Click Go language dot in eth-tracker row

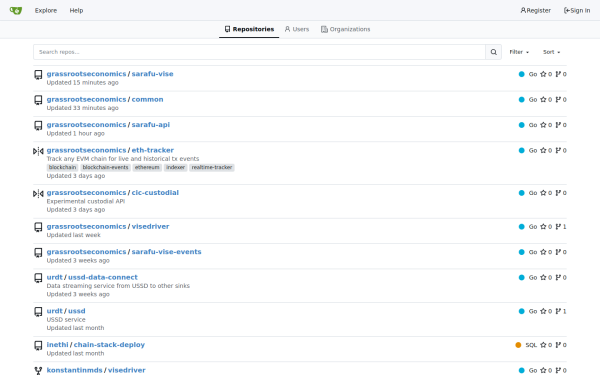[x=522, y=150]
